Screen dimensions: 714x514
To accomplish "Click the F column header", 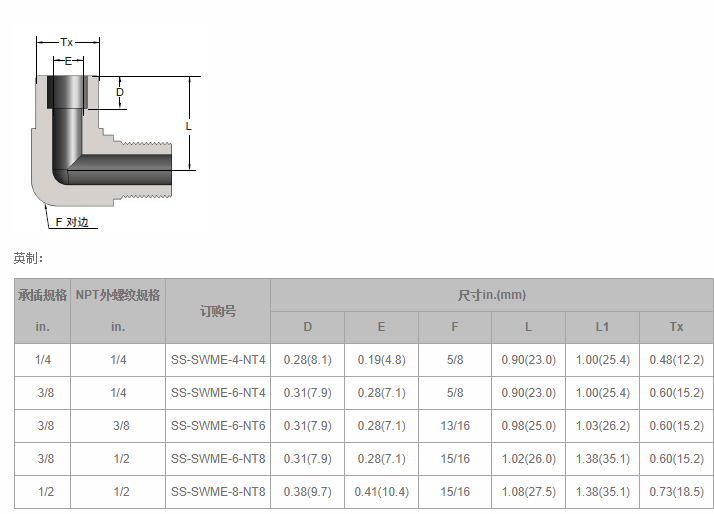I will [454, 327].
